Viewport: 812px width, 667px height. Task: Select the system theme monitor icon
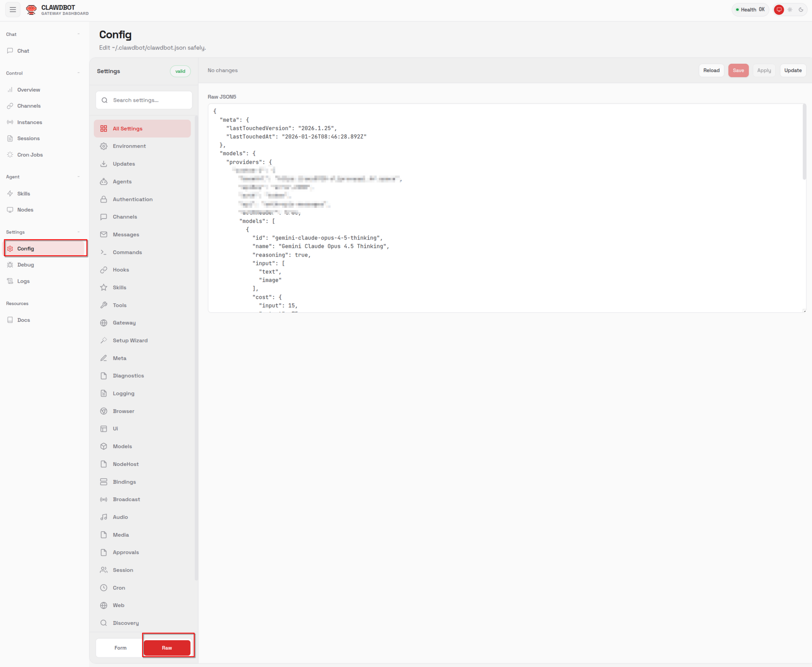779,10
